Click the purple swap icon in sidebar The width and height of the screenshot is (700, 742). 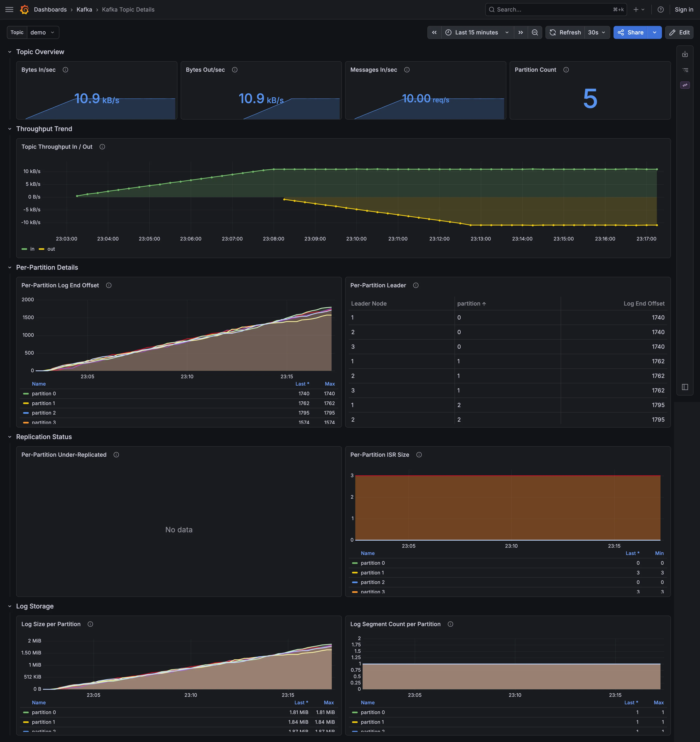click(685, 85)
